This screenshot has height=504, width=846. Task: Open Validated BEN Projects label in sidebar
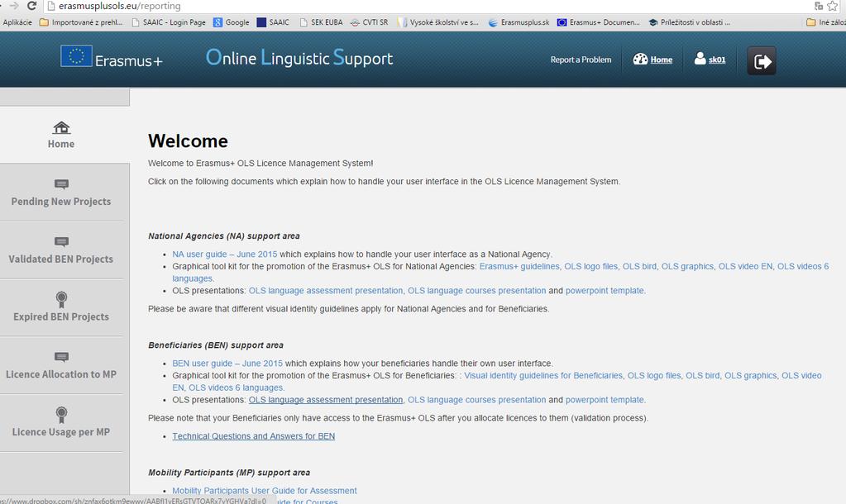pos(61,259)
